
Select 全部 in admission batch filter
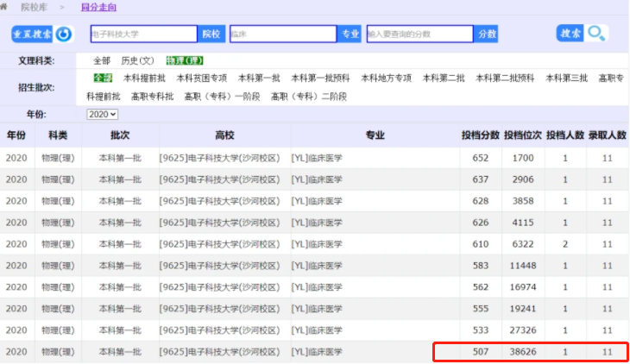pos(103,78)
